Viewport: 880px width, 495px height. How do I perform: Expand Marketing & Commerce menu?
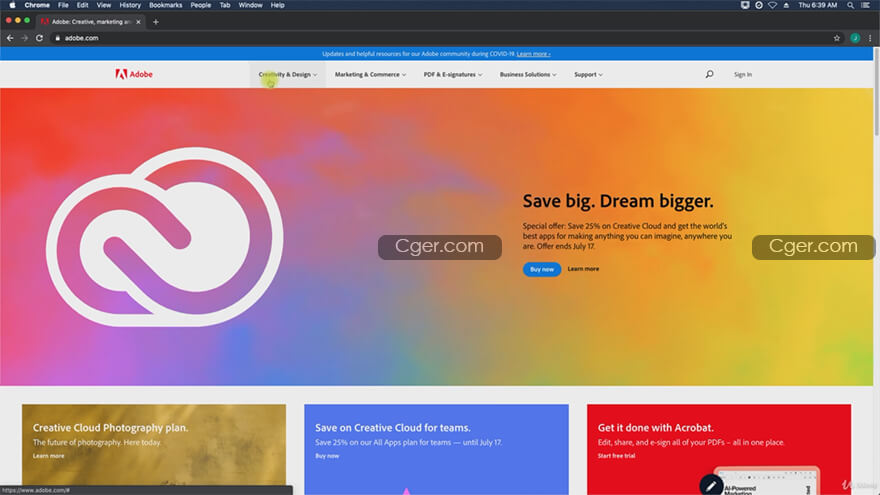(x=370, y=74)
